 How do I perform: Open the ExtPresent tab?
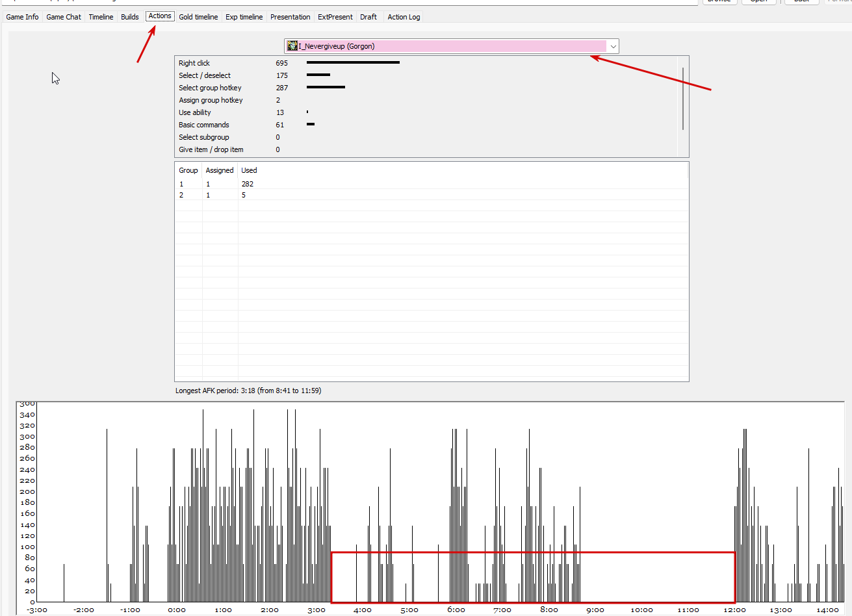pyautogui.click(x=335, y=17)
